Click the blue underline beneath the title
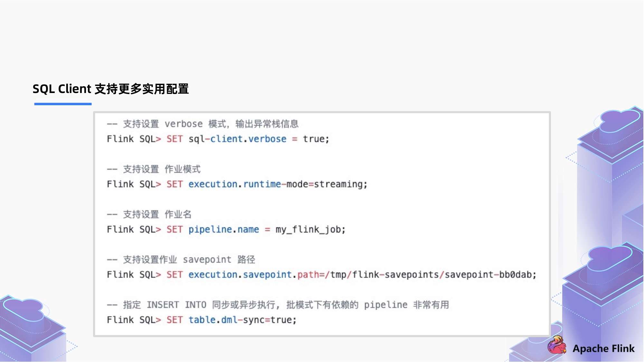This screenshot has width=644, height=362. coord(63,104)
